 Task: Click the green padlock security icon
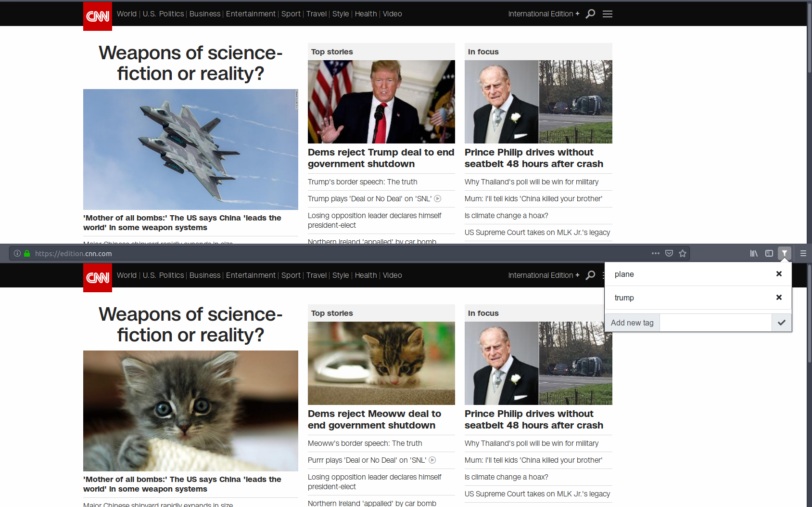(27, 253)
